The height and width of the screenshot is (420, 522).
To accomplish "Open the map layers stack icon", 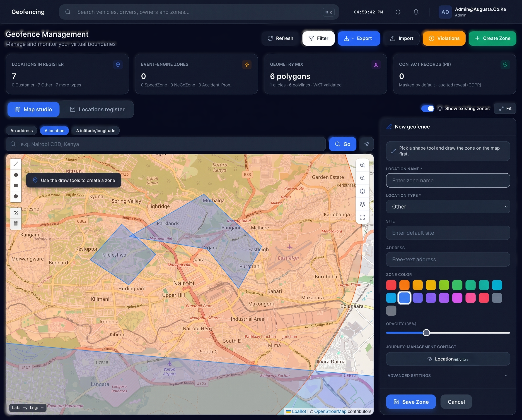I will click(362, 204).
